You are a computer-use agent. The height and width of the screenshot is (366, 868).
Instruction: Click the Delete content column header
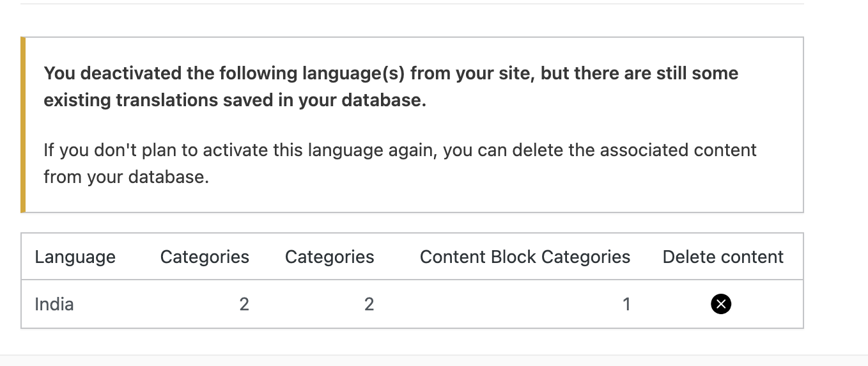(x=723, y=257)
